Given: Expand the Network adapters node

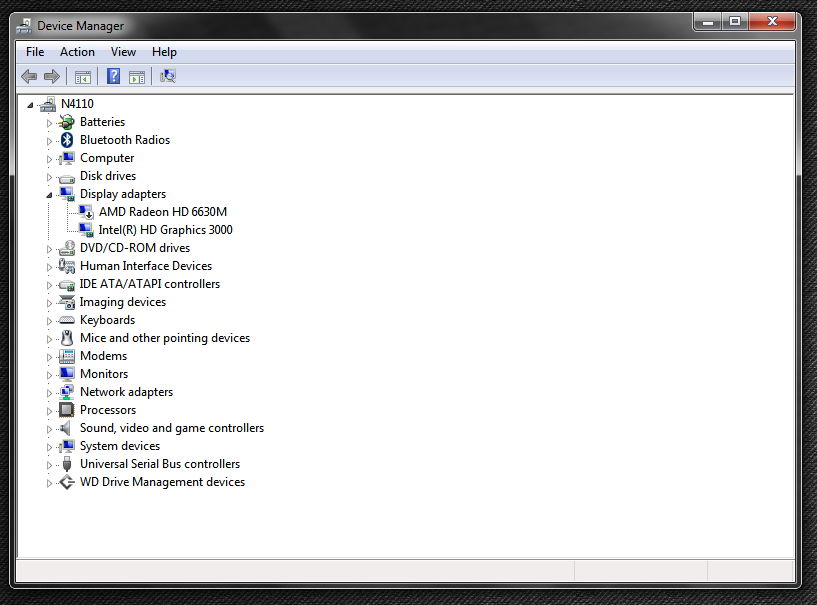Looking at the screenshot, I should [x=49, y=393].
